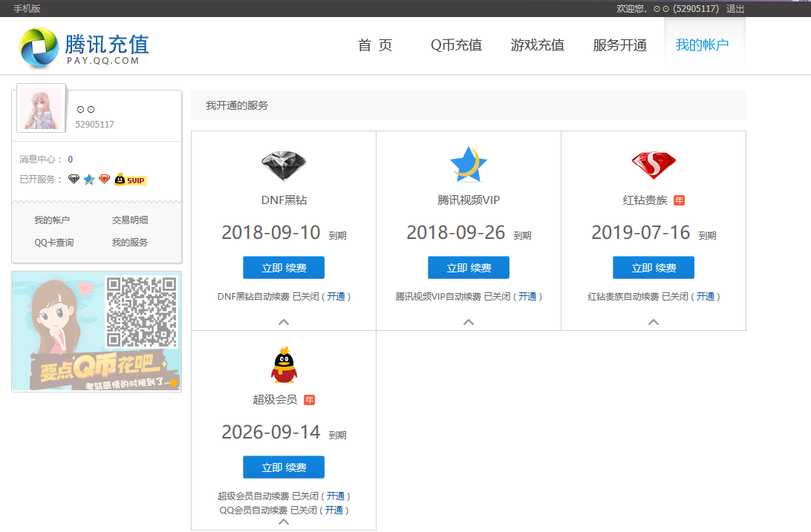Click the 腾讯充值 PAY.QQ.COM site title
811x532 pixels.
pos(107,50)
